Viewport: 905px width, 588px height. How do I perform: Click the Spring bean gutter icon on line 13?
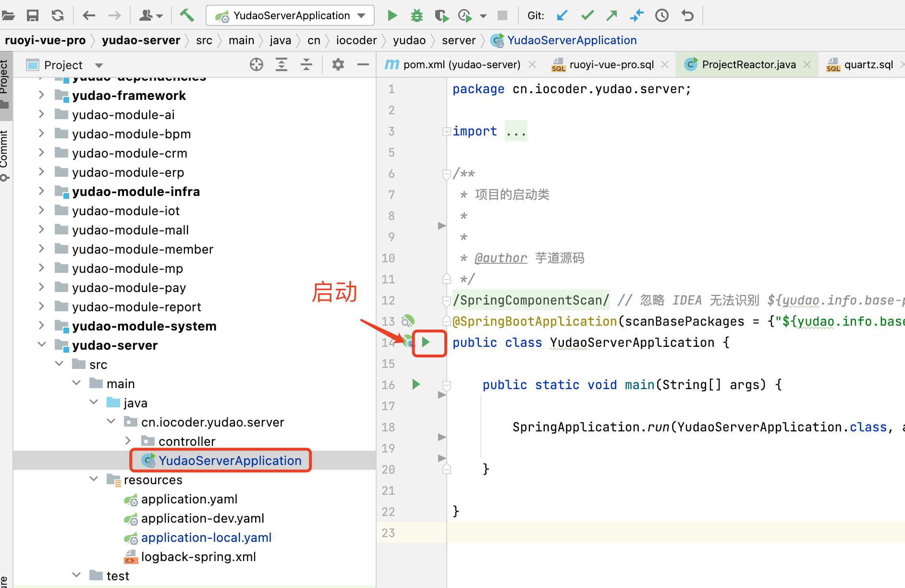tap(408, 320)
